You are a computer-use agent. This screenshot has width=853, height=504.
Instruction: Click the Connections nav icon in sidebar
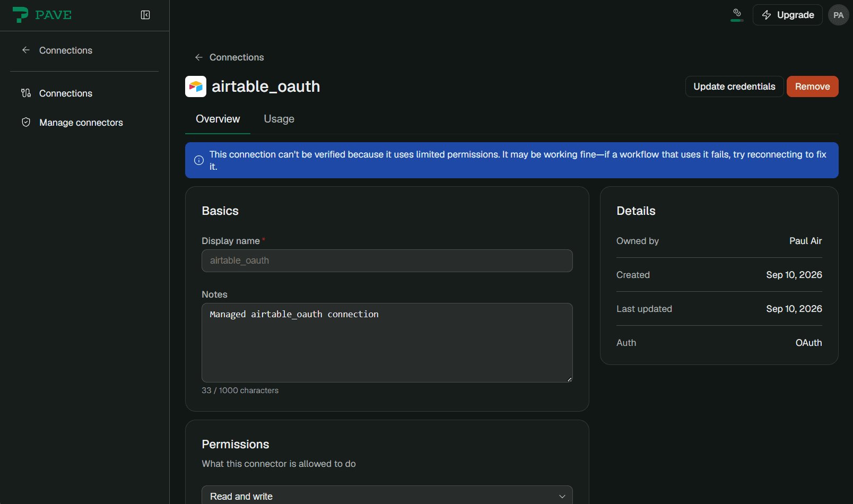26,93
